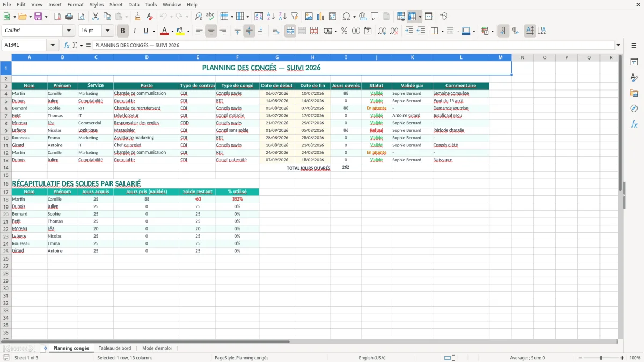Open Font Color dropdown arrow
This screenshot has width=644, height=362.
coord(172,31)
